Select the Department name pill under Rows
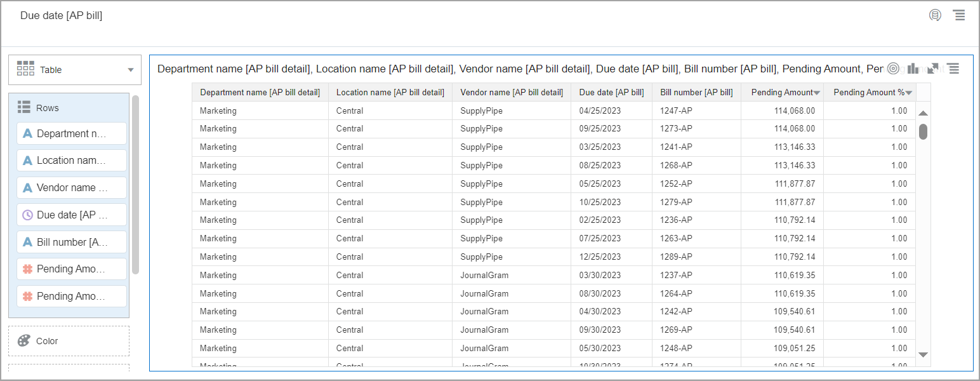980x381 pixels. (71, 133)
